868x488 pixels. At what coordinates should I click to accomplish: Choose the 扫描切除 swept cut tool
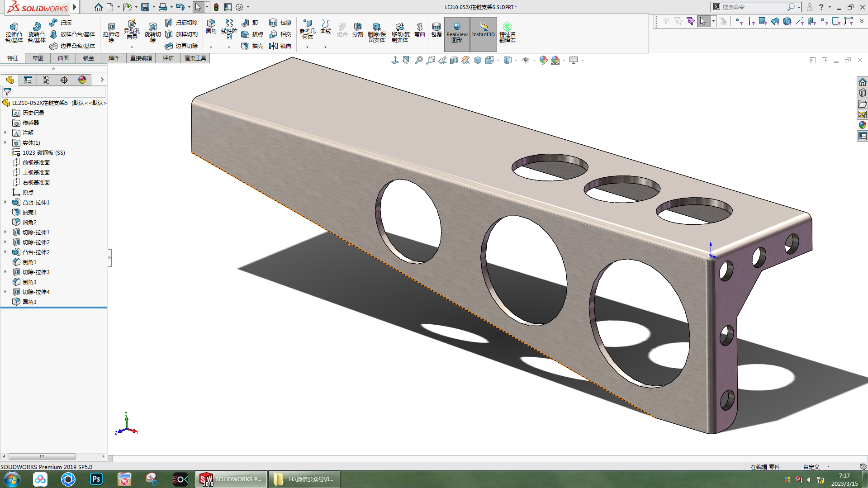[181, 22]
